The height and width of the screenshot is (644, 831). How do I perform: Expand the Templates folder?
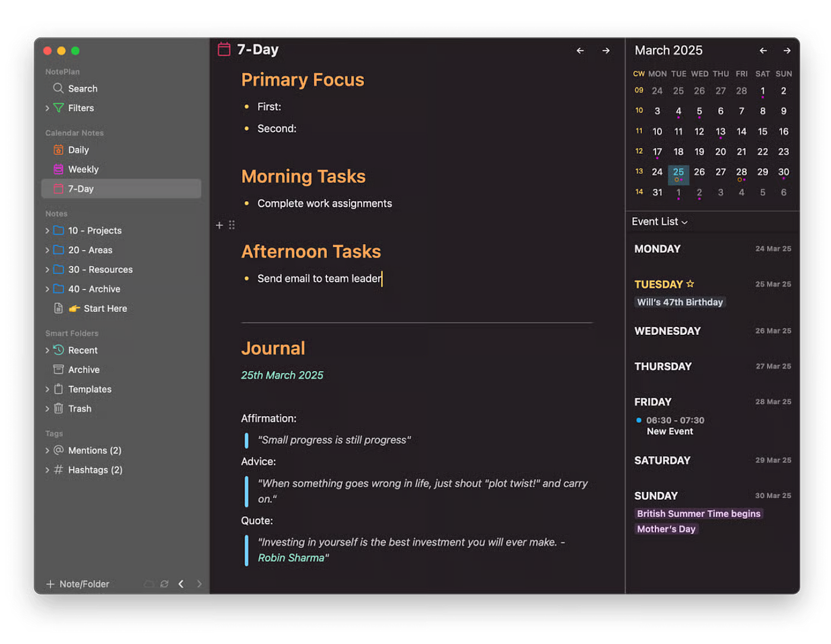tap(47, 389)
